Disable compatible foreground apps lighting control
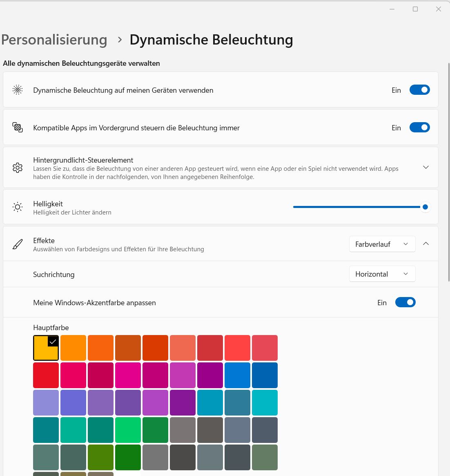Viewport: 450px width, 476px height. tap(419, 127)
